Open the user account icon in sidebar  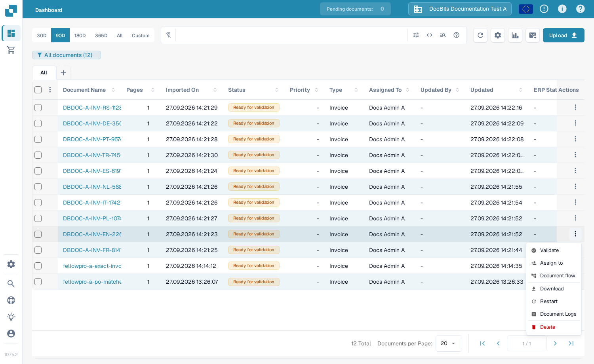point(11,334)
